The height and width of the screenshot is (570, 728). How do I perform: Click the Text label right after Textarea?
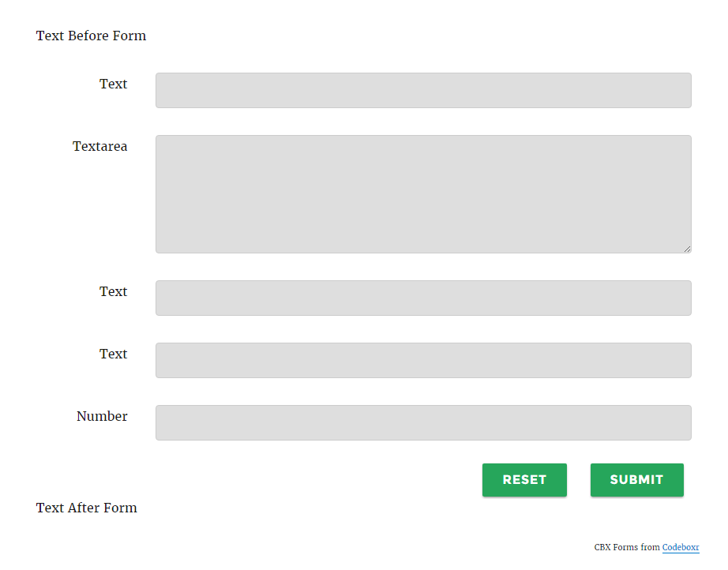pyautogui.click(x=113, y=291)
